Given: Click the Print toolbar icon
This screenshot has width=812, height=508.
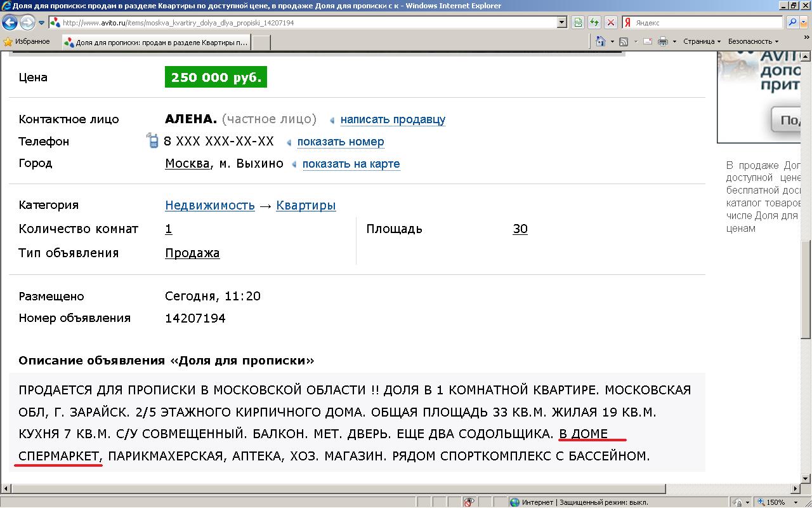Looking at the screenshot, I should (663, 41).
